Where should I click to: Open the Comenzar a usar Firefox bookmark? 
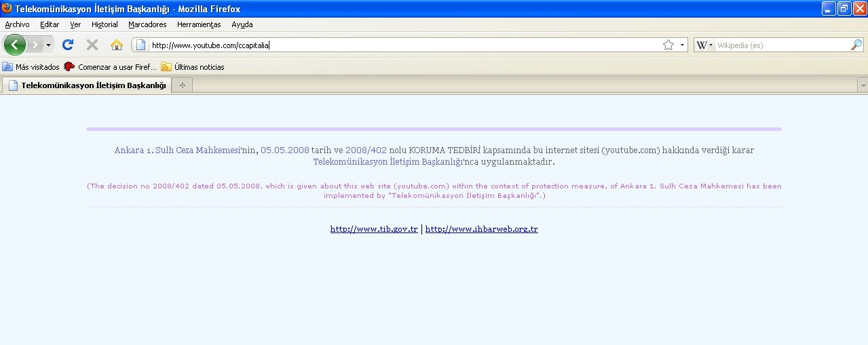click(x=110, y=66)
